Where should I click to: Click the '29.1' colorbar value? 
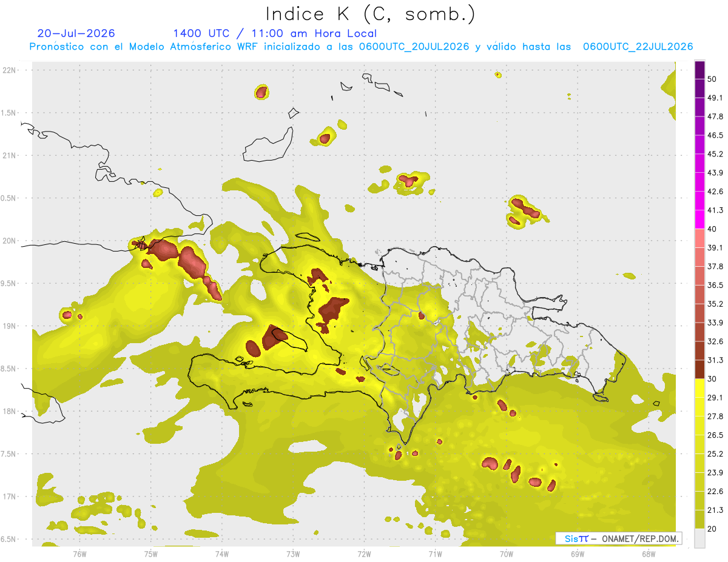(x=715, y=398)
